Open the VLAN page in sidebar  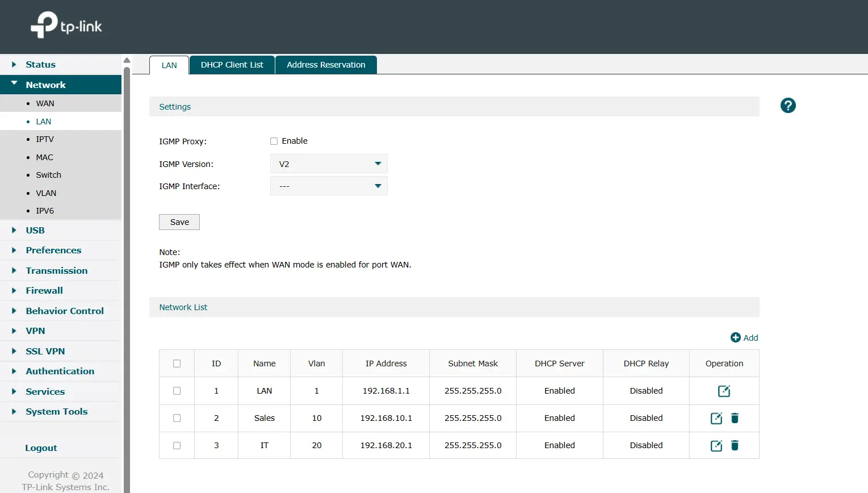pos(46,193)
